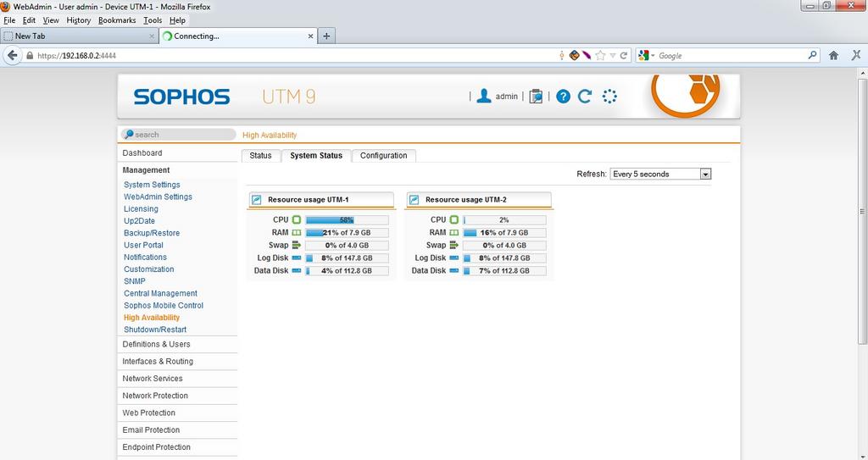
Task: Open the blue help question mark icon
Action: [x=563, y=97]
